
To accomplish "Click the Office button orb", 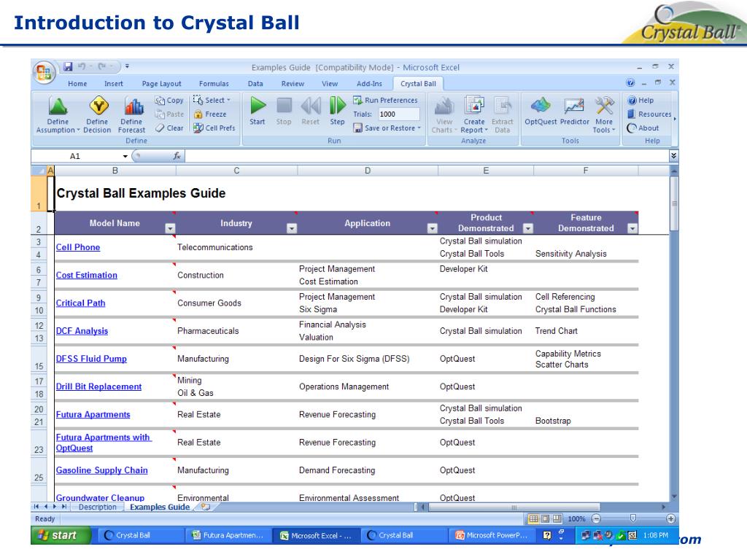I will click(x=44, y=72).
